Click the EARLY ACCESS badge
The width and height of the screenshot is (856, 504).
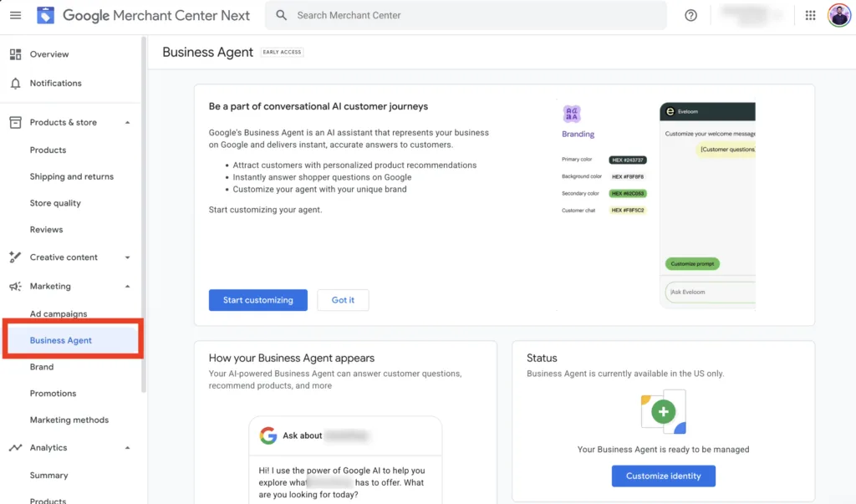coord(282,52)
